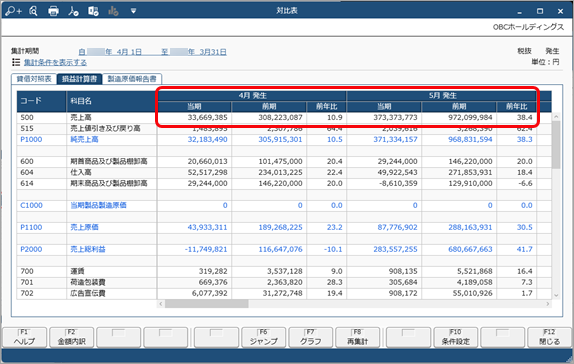574x364 pixels.
Task: Click the value 52,517,298
Action: pos(207,172)
